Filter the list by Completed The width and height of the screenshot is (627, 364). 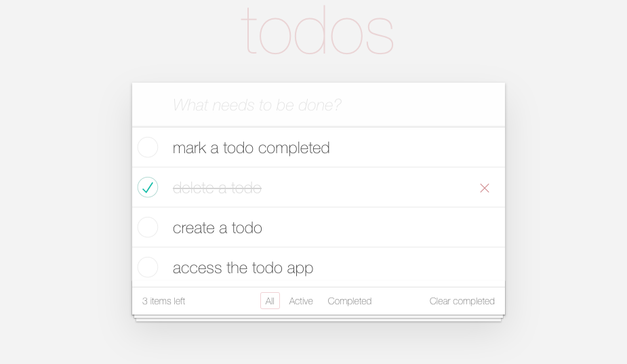[349, 301]
